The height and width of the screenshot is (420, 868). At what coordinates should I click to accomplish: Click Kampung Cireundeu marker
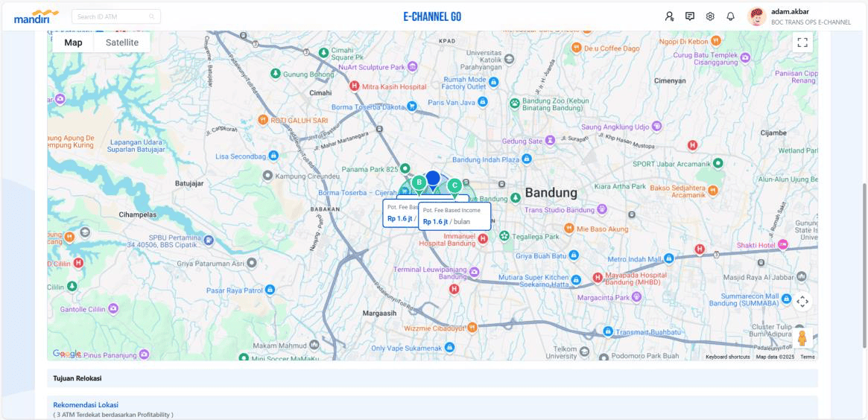(267, 176)
